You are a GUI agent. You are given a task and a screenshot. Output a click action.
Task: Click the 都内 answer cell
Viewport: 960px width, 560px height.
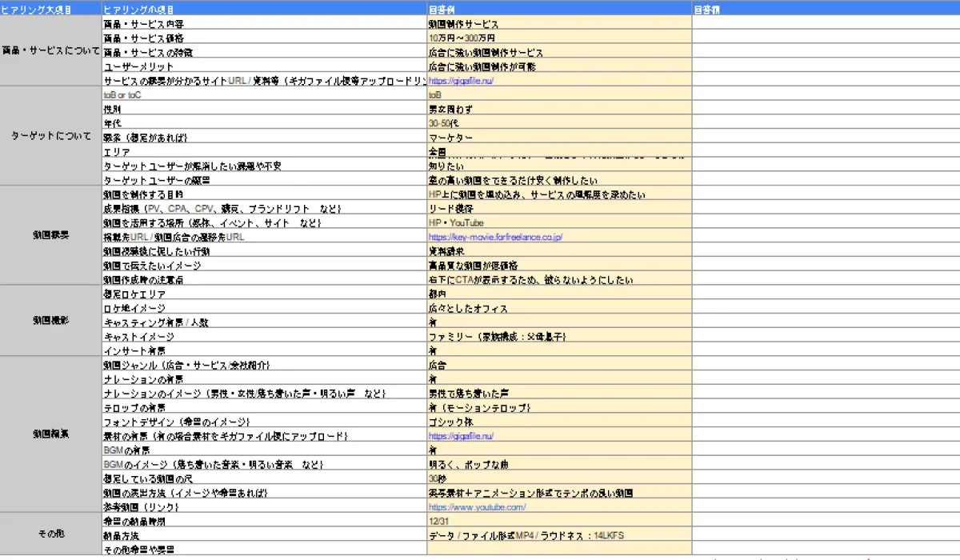click(x=559, y=294)
